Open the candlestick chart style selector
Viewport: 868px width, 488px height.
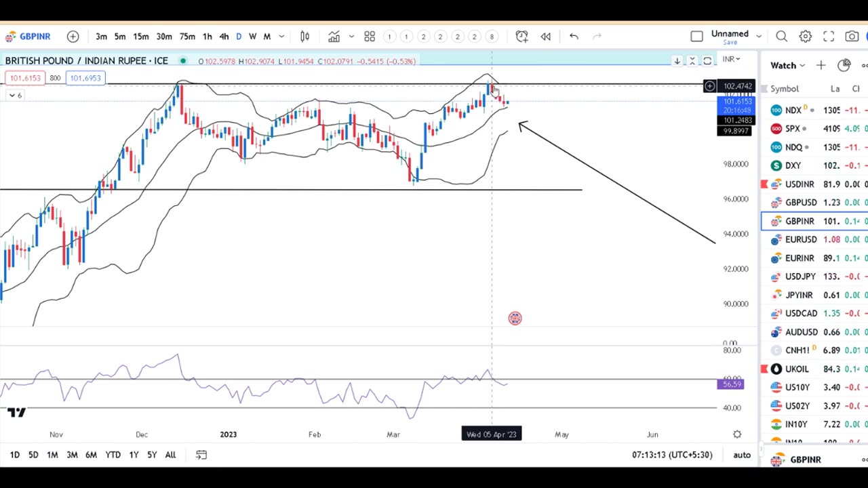click(305, 37)
